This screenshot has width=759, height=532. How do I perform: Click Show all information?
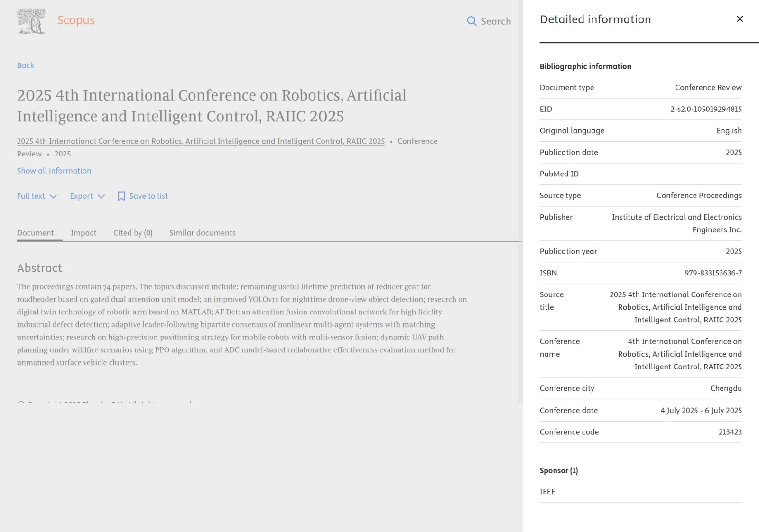pyautogui.click(x=54, y=171)
